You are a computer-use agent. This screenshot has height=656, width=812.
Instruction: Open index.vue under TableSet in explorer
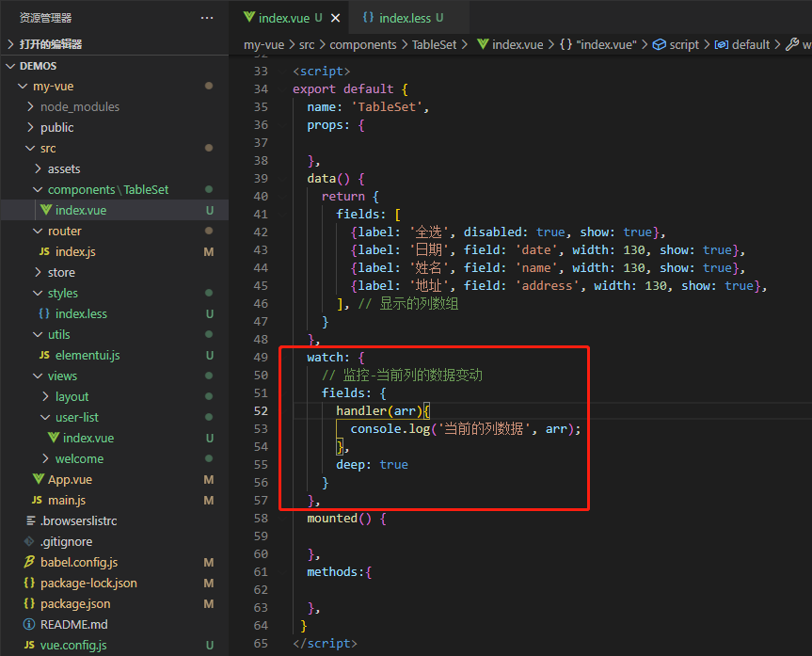coord(115,211)
